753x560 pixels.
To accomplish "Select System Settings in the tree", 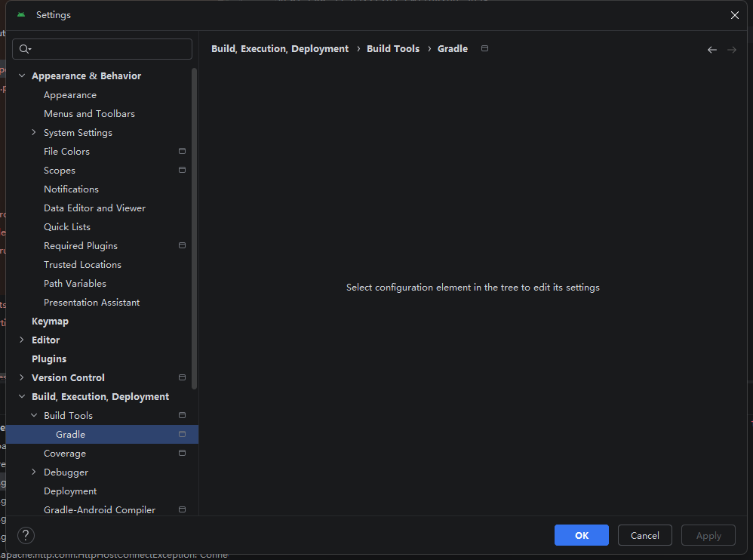I will (78, 133).
